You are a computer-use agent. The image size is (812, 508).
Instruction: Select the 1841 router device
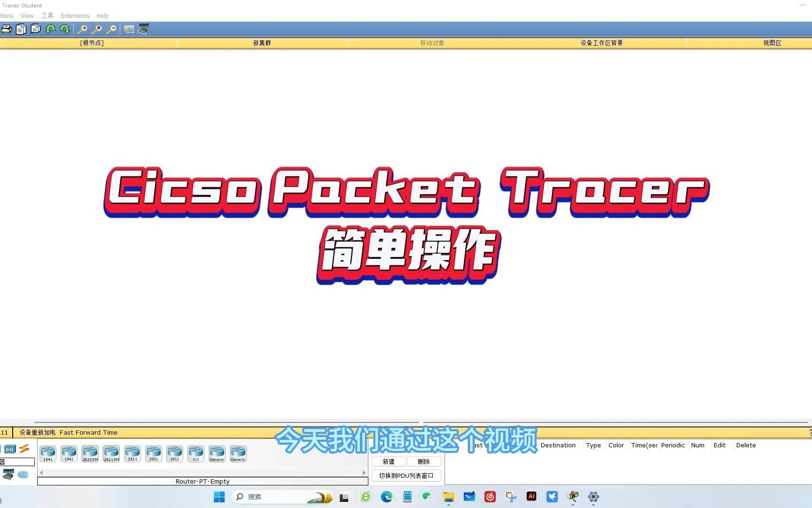tap(48, 453)
